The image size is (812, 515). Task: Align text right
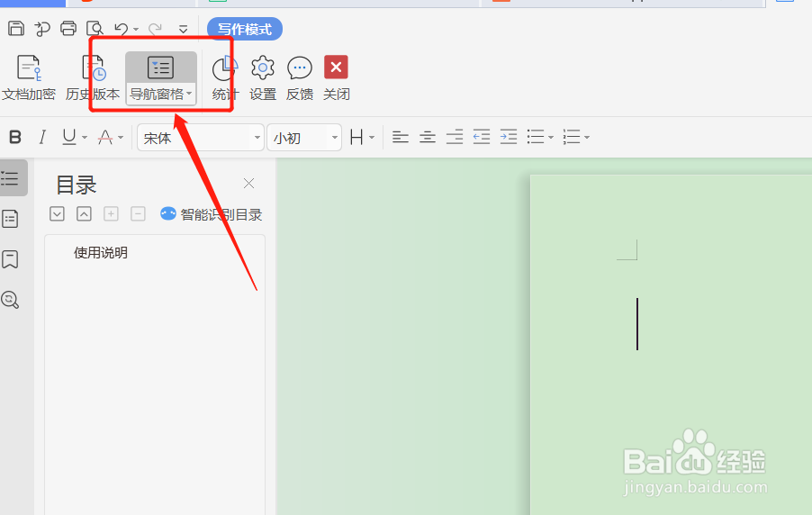(454, 137)
